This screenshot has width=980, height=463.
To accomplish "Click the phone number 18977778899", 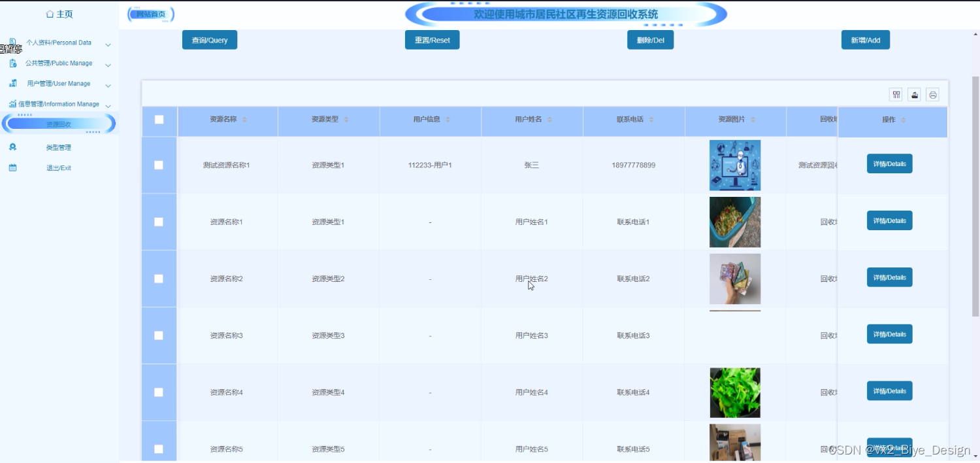I will [634, 165].
